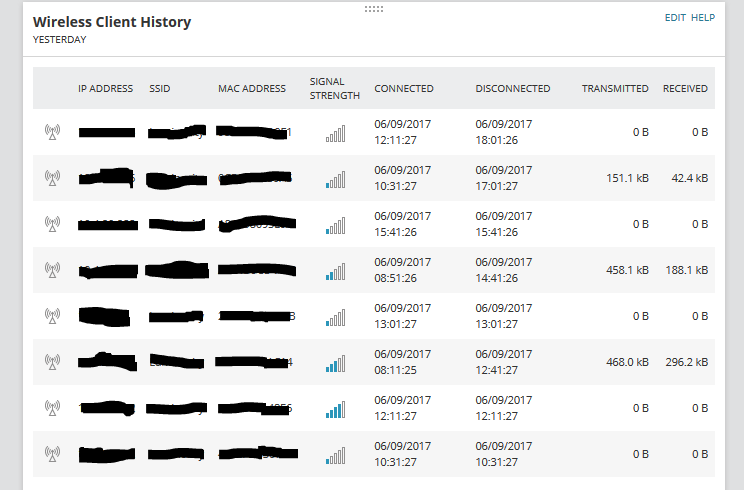This screenshot has height=490, width=744.
Task: Click signal bars in 13:01:27 row
Action: tap(335, 318)
